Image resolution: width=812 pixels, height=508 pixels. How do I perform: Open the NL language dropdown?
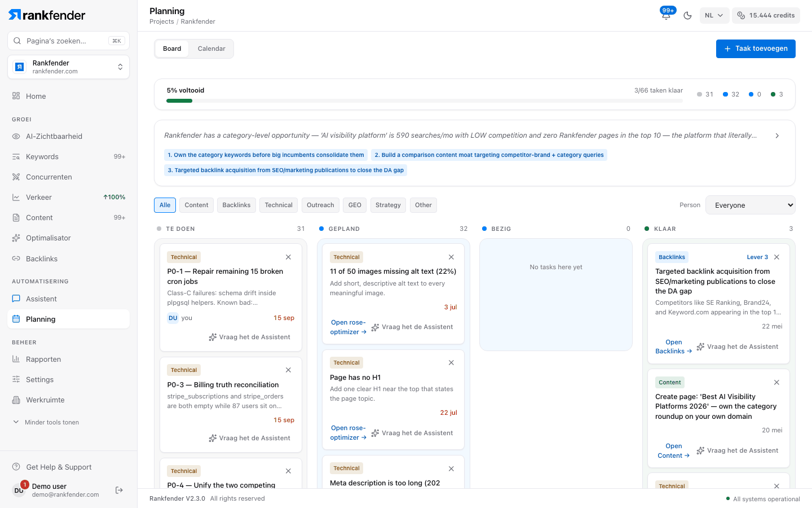714,15
